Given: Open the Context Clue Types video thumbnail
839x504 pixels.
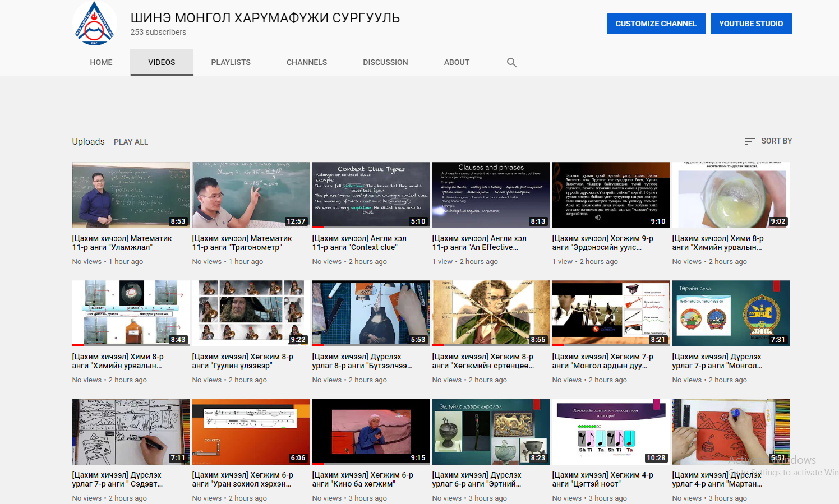Looking at the screenshot, I should 371,195.
